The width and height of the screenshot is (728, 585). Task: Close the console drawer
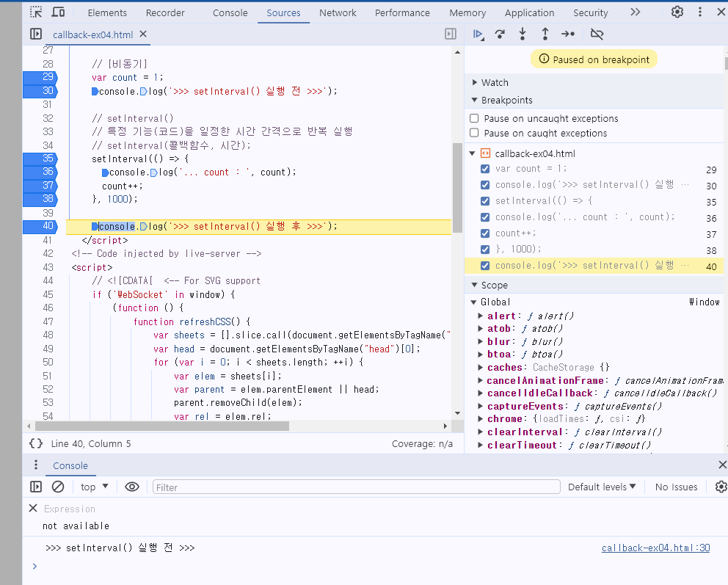pos(722,465)
